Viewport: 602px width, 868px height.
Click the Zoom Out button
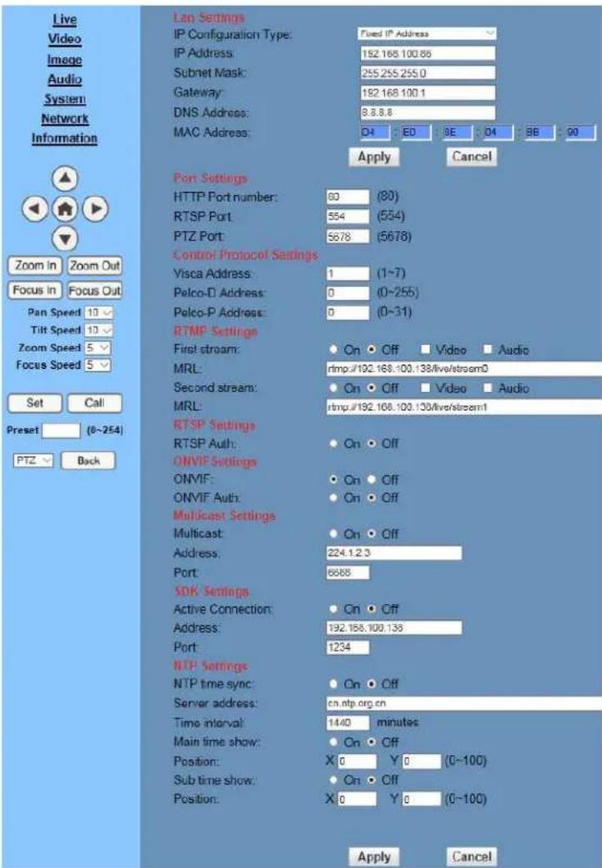94,266
